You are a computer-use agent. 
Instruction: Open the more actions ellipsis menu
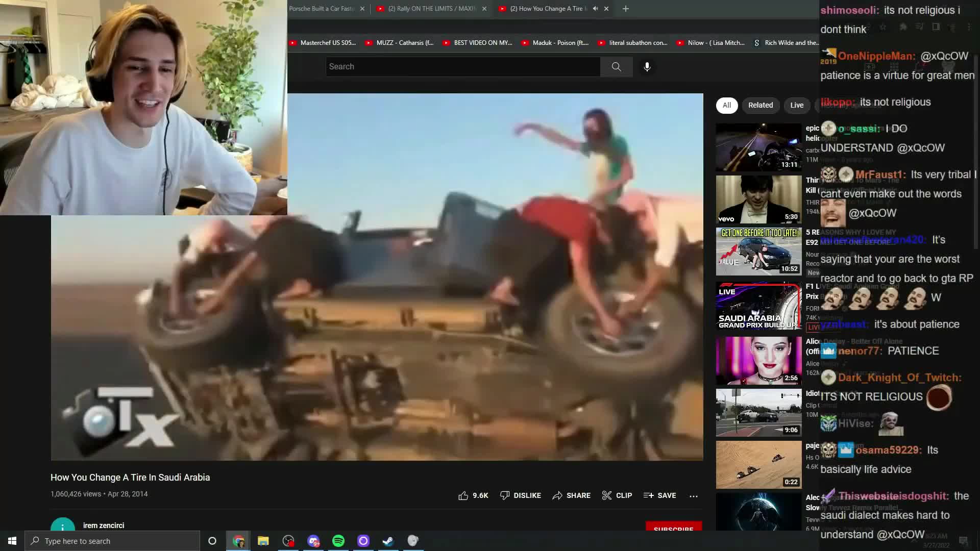point(694,495)
